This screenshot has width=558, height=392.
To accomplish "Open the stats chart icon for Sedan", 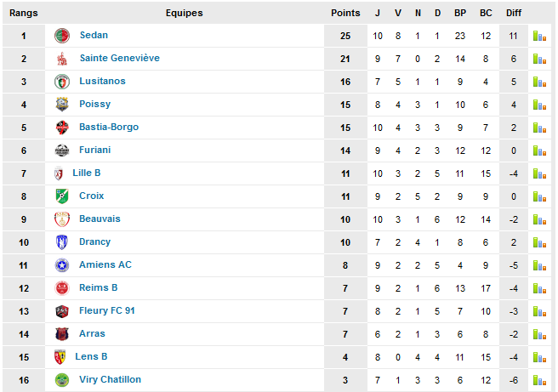I will click(x=539, y=36).
